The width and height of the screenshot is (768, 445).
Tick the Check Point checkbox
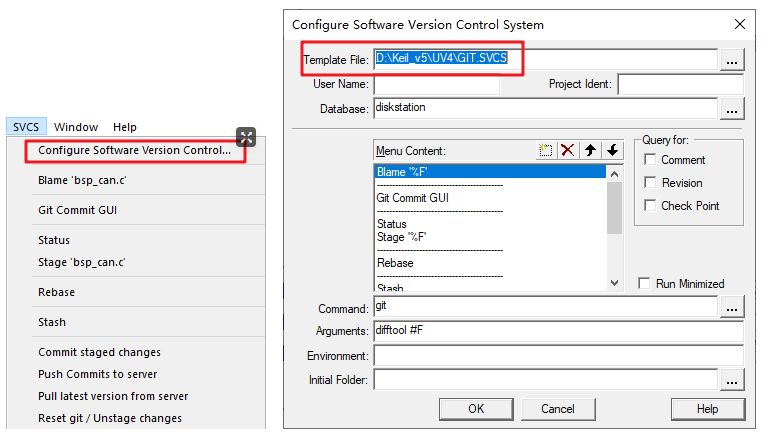651,206
